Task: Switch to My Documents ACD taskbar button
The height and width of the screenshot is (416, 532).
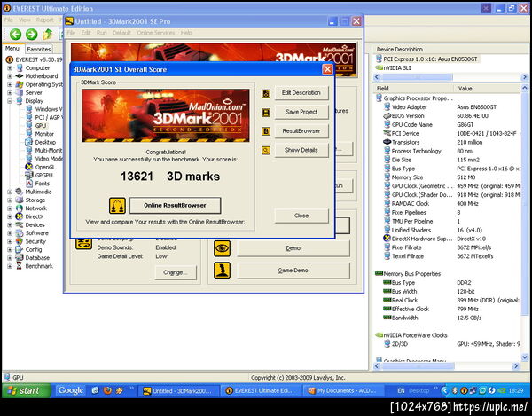Action: click(x=342, y=391)
